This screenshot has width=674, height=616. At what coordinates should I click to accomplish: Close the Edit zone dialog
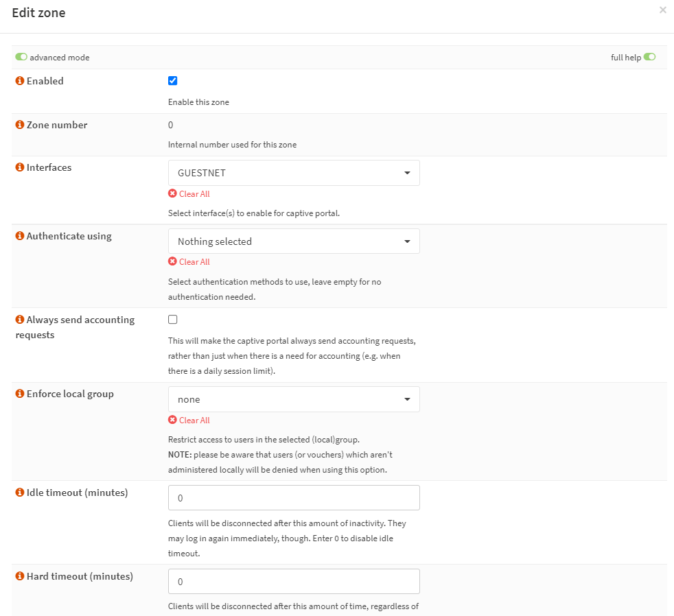662,10
